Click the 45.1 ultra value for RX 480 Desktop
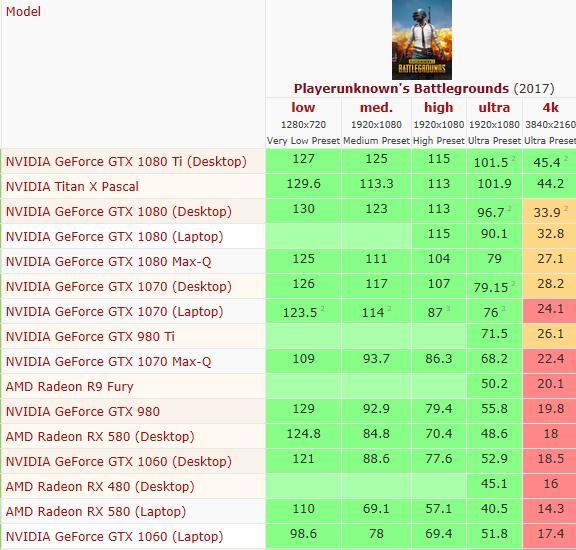This screenshot has width=576, height=550. click(494, 483)
